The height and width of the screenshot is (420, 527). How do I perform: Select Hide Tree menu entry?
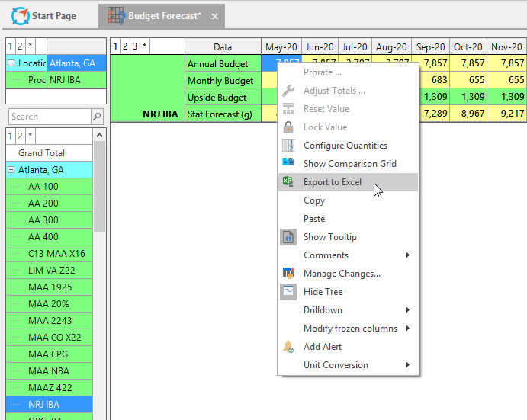click(x=349, y=292)
